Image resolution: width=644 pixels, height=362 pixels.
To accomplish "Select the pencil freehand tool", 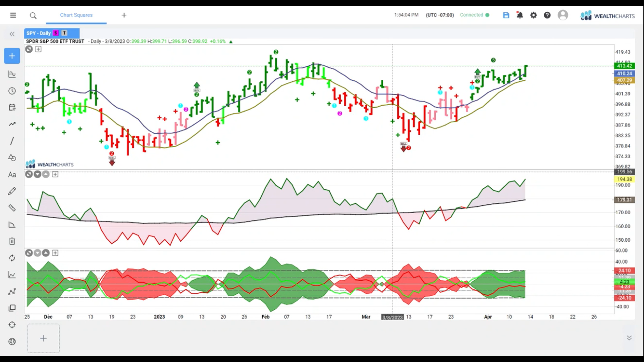I will pyautogui.click(x=12, y=191).
